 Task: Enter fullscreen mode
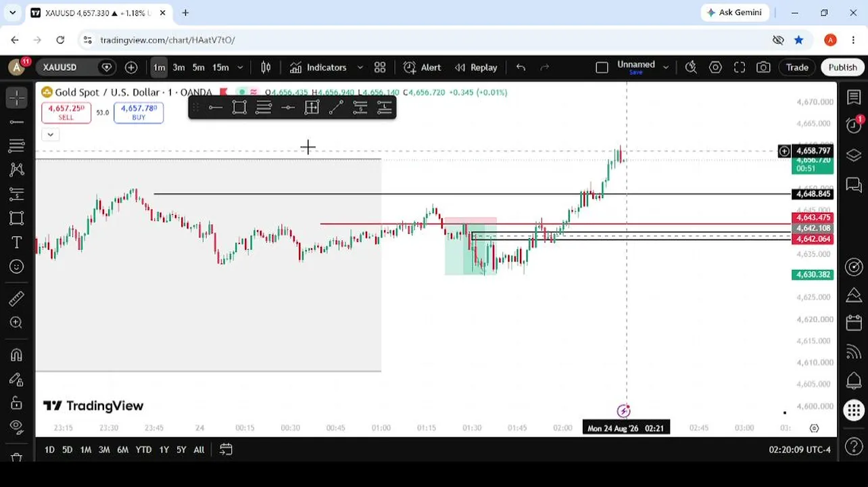pos(740,67)
